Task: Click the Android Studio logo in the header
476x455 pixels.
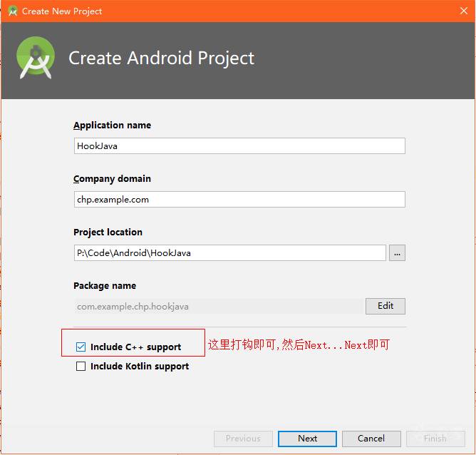Action: [x=36, y=58]
